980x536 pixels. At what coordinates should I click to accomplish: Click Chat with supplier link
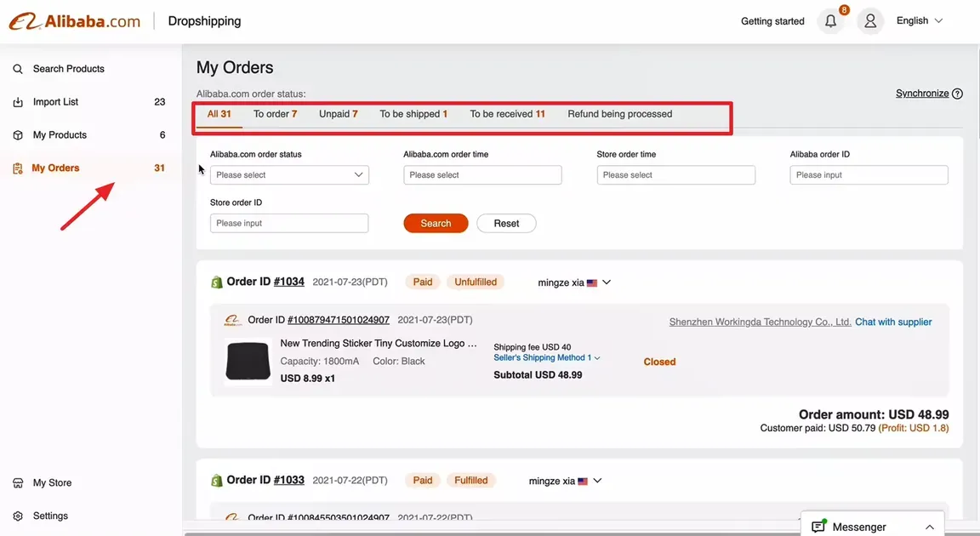(893, 322)
